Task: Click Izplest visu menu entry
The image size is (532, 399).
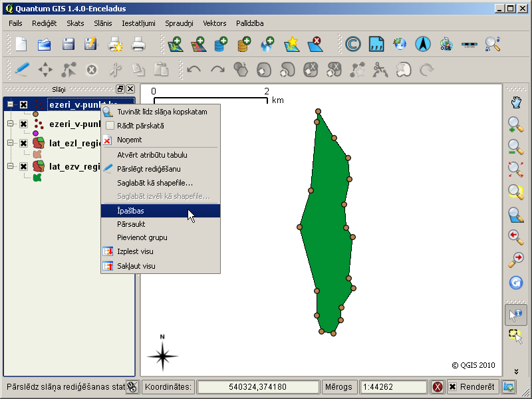Action: [160, 251]
